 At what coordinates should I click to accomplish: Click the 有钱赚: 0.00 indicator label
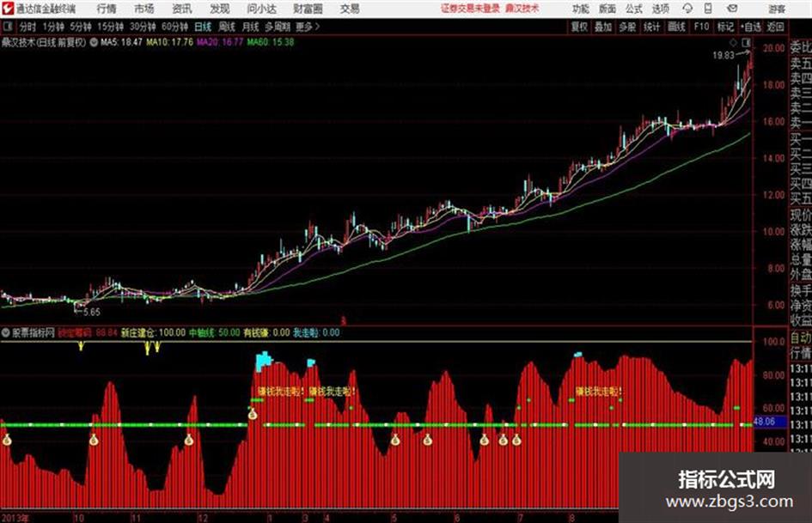click(x=266, y=332)
